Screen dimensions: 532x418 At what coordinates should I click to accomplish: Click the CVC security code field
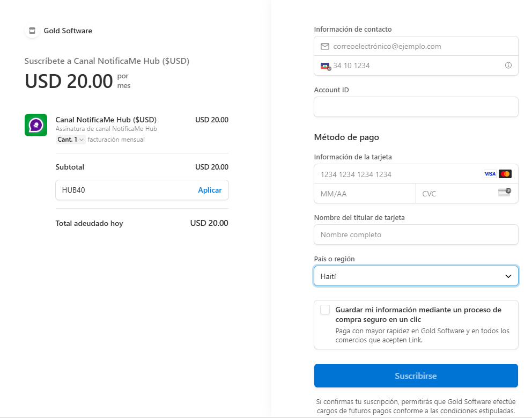point(467,194)
